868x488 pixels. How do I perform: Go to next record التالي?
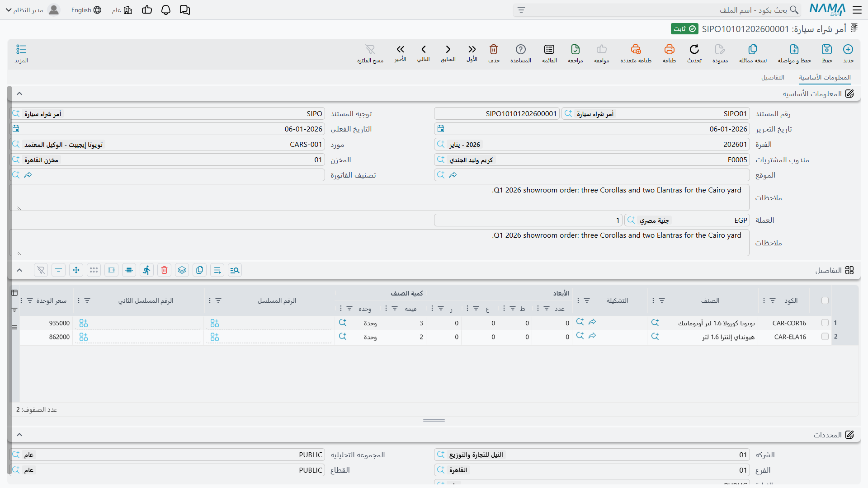click(424, 53)
